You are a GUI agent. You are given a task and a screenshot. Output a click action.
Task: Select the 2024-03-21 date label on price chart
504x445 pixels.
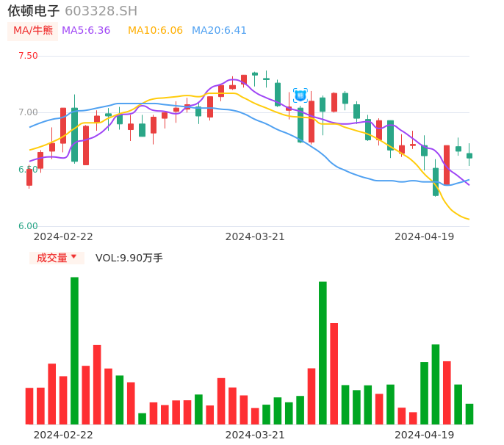pos(255,236)
